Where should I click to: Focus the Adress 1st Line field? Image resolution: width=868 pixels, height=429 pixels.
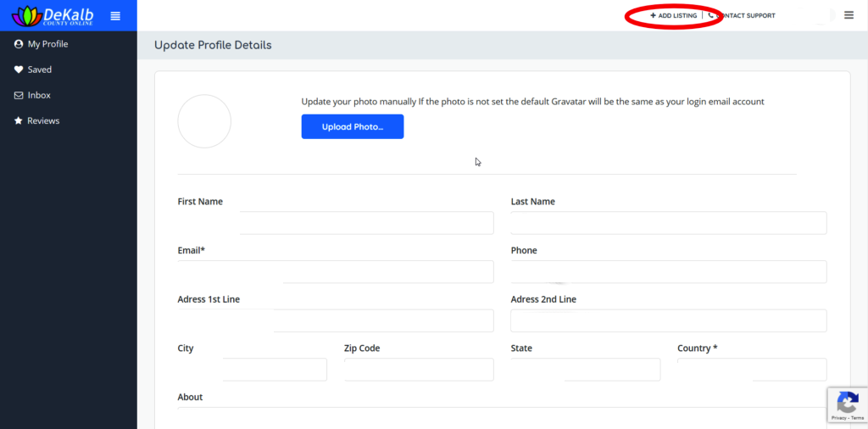click(x=335, y=320)
